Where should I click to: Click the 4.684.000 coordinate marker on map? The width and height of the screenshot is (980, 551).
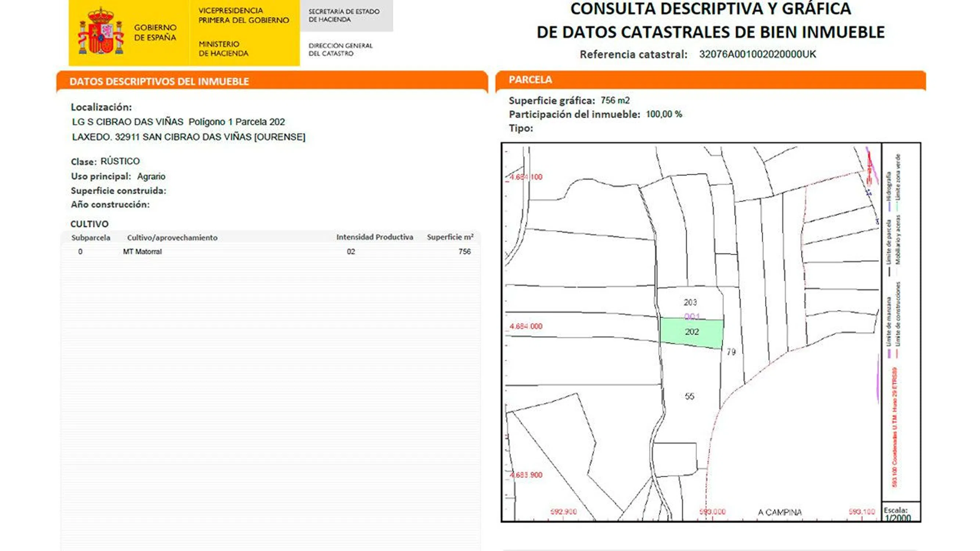click(526, 326)
